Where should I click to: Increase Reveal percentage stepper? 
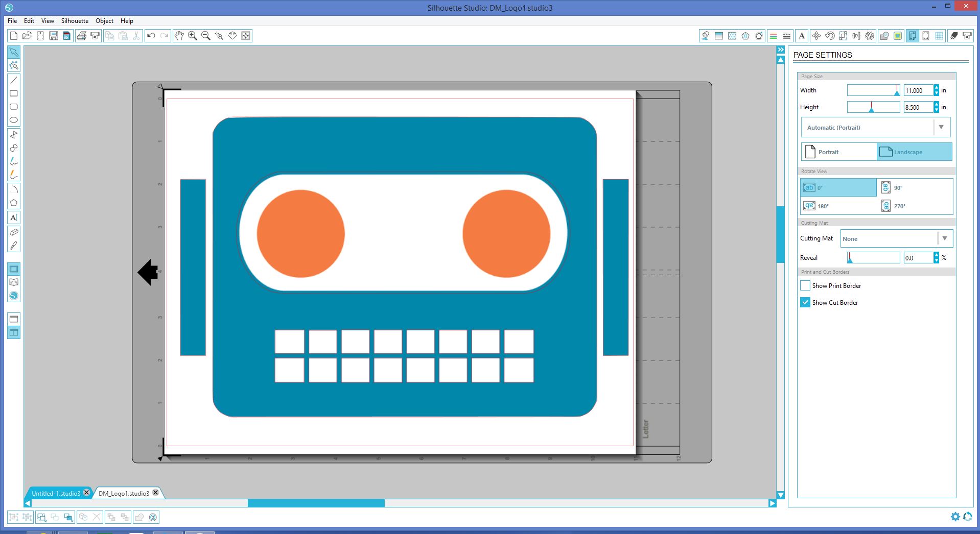[937, 255]
